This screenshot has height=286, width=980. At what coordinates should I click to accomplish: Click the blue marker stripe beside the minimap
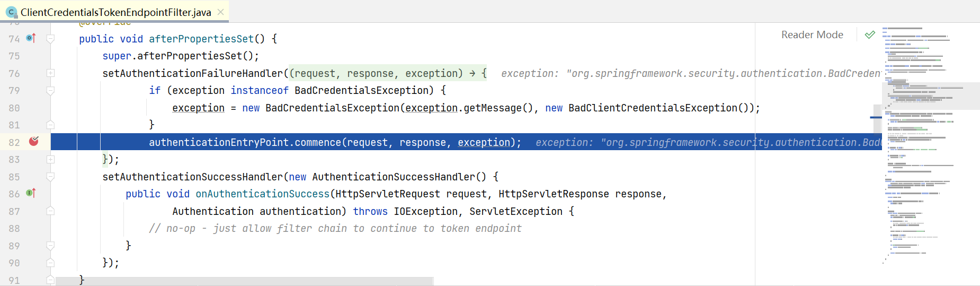point(876,117)
